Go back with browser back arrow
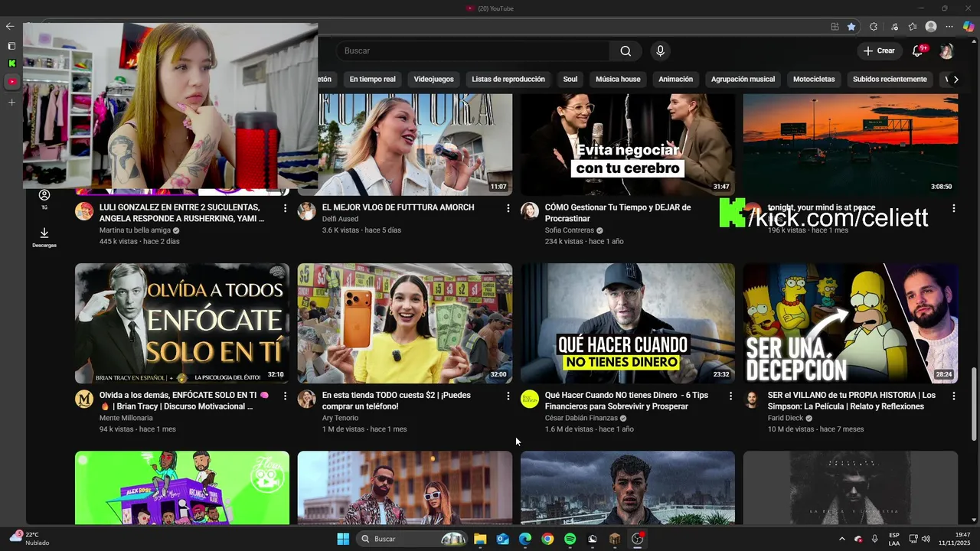This screenshot has width=980, height=551. 10,27
